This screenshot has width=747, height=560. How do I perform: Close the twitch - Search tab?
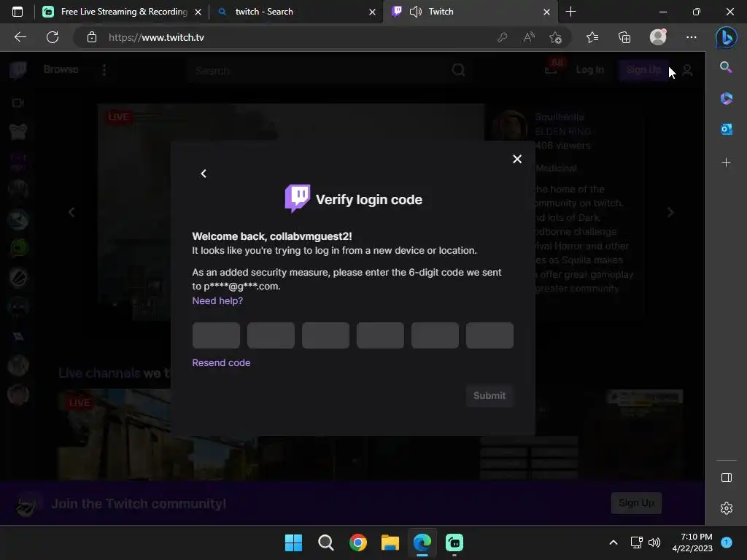click(x=372, y=12)
